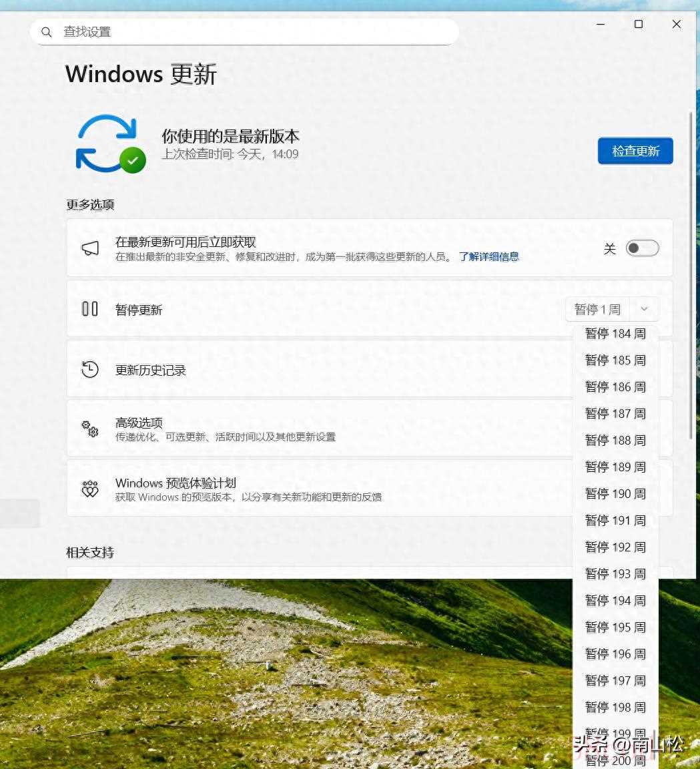The width and height of the screenshot is (700, 769).
Task: Click the 上次检查时间 timestamp text
Action: [230, 154]
